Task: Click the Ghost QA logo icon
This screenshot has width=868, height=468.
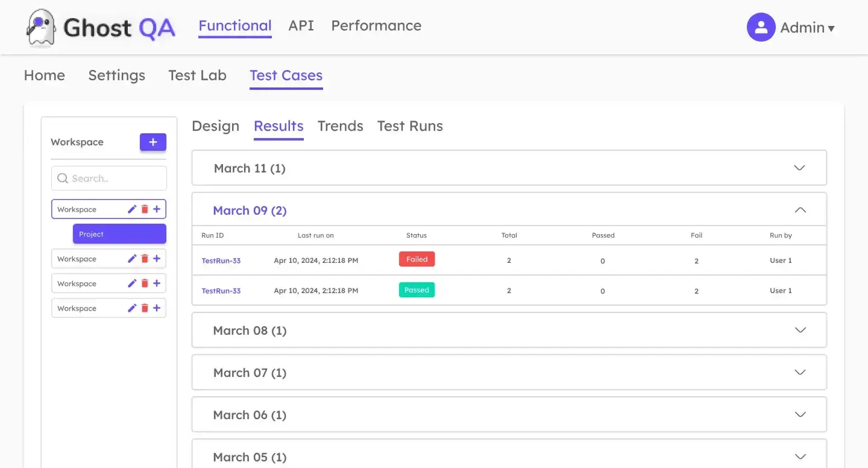Action: coord(40,27)
